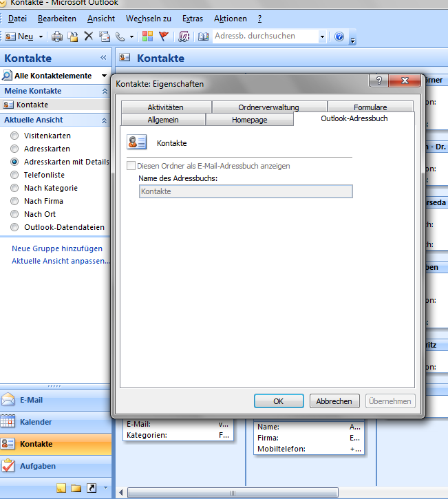This screenshot has width=448, height=499.
Task: Switch to the Formulare tab
Action: click(x=370, y=107)
